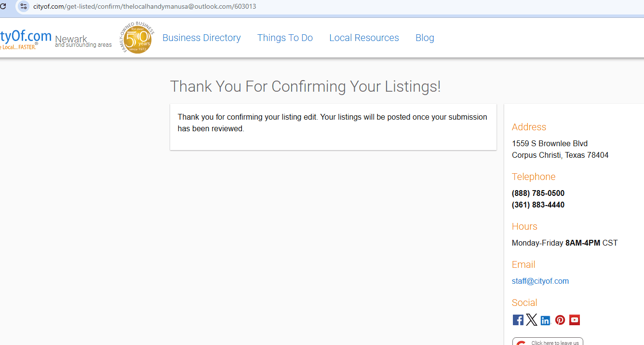
Task: Click the (361) 883-4440 phone number
Action: tap(538, 205)
